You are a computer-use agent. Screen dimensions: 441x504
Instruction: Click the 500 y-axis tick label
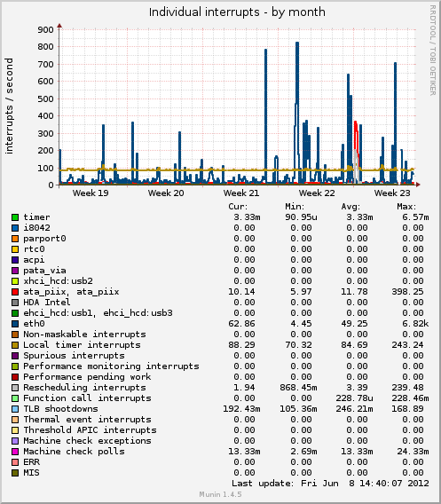point(45,99)
